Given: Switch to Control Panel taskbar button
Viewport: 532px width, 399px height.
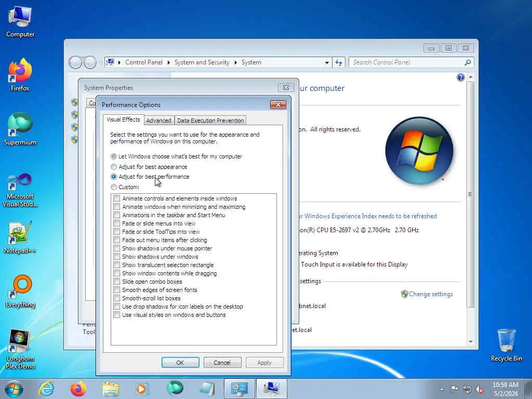Looking at the screenshot, I should (239, 389).
